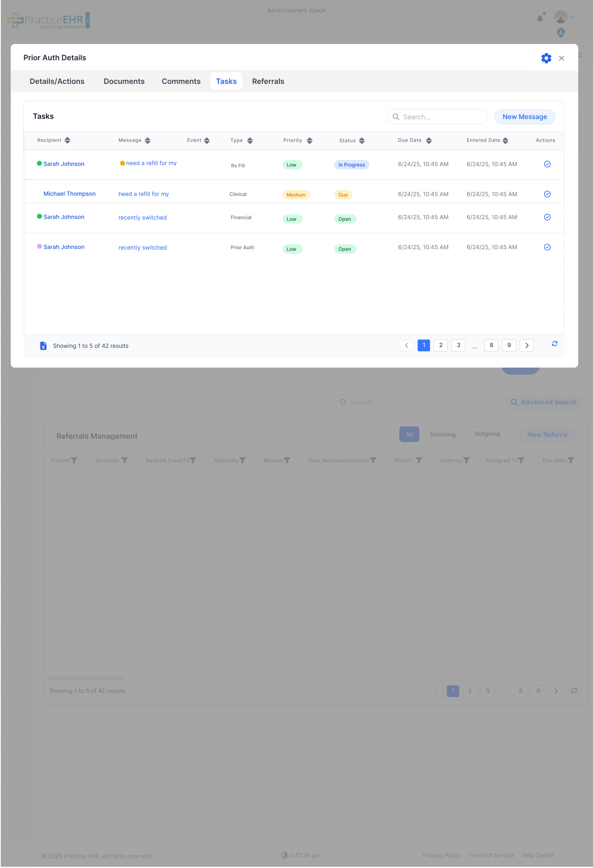Screen dimensions: 593x868
Task: Sort tasks by Priority column
Action: [310, 141]
